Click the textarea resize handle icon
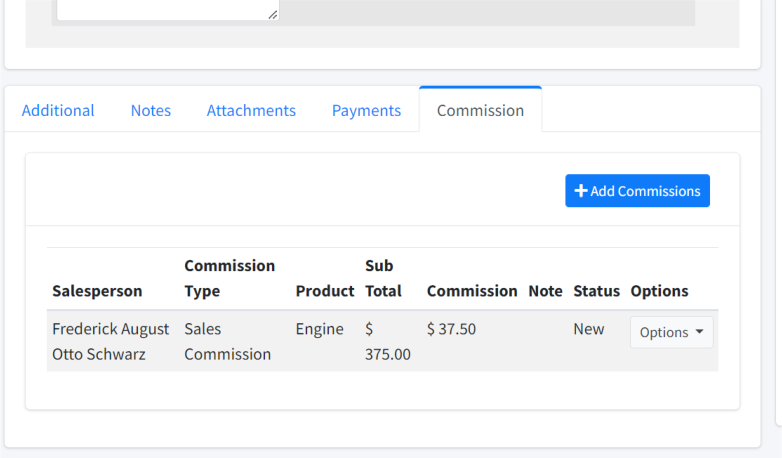The width and height of the screenshot is (782, 458). 273,15
